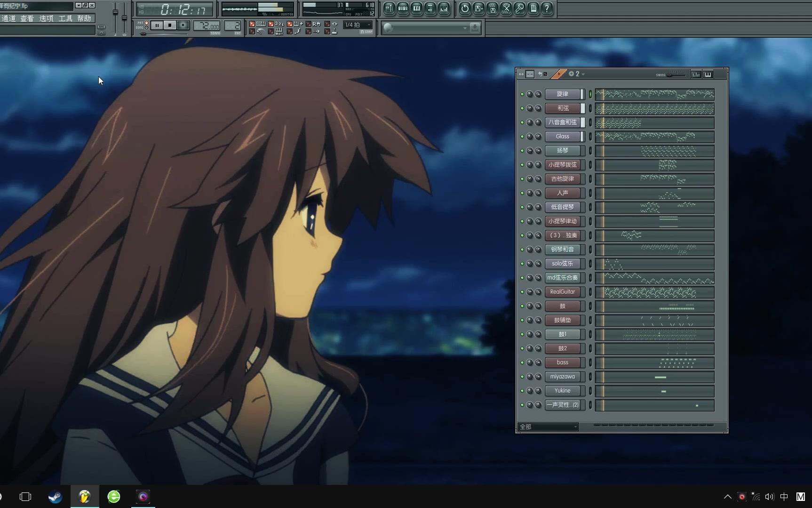
Task: Click the 人声 step pattern strip
Action: [x=654, y=193]
